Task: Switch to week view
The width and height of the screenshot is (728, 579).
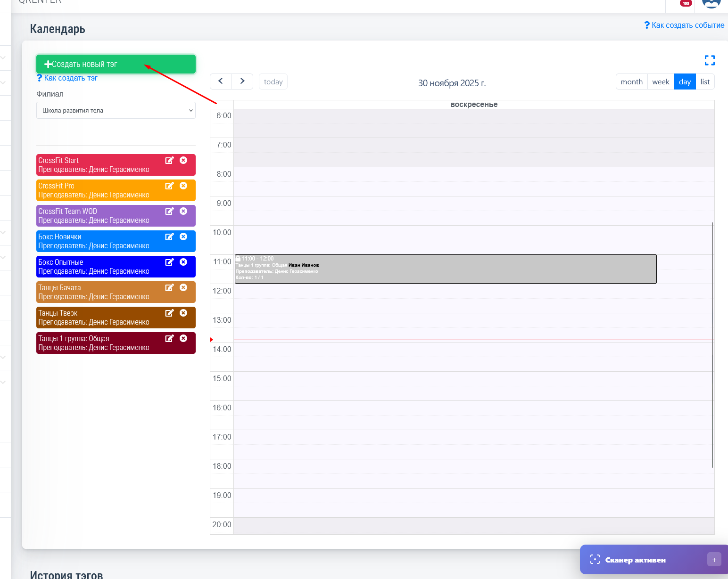Action: [x=661, y=82]
